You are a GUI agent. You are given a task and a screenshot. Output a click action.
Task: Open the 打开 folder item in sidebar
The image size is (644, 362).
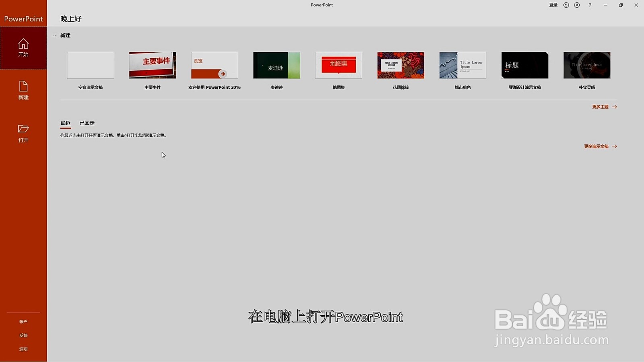(x=23, y=134)
